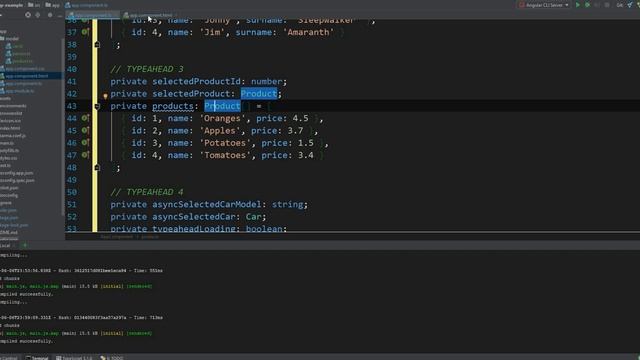Collapse the products array fold marker on line 43
Viewport: 640px width, 360px height.
pos(97,106)
